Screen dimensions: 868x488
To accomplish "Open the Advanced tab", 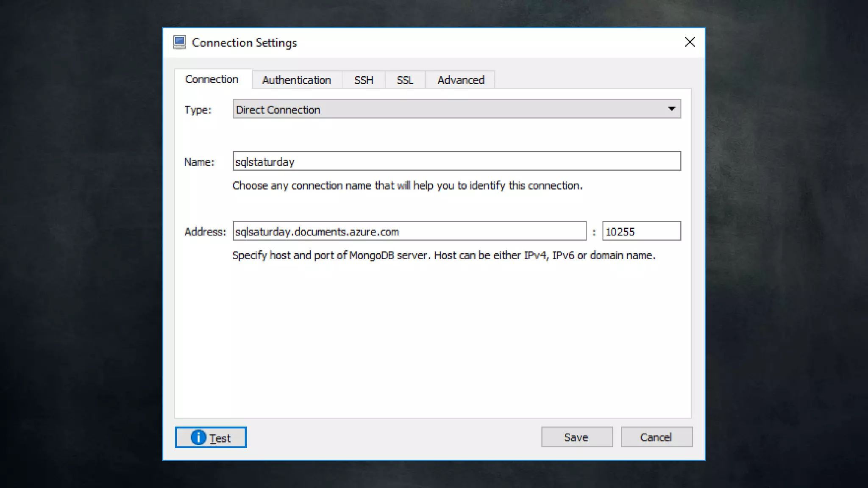I will tap(461, 80).
